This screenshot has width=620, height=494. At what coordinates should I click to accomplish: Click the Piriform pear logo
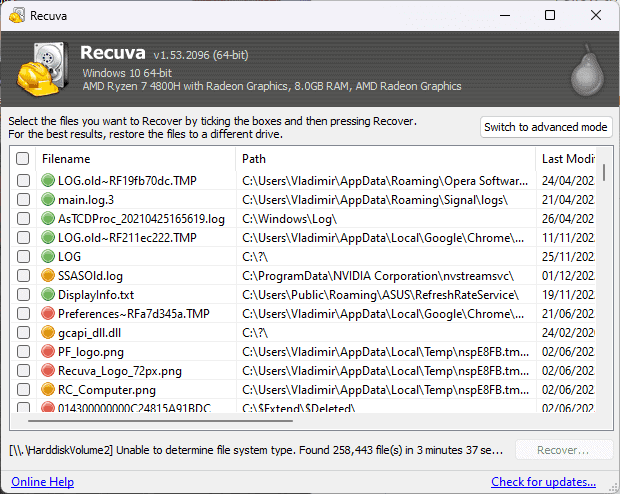pos(588,70)
